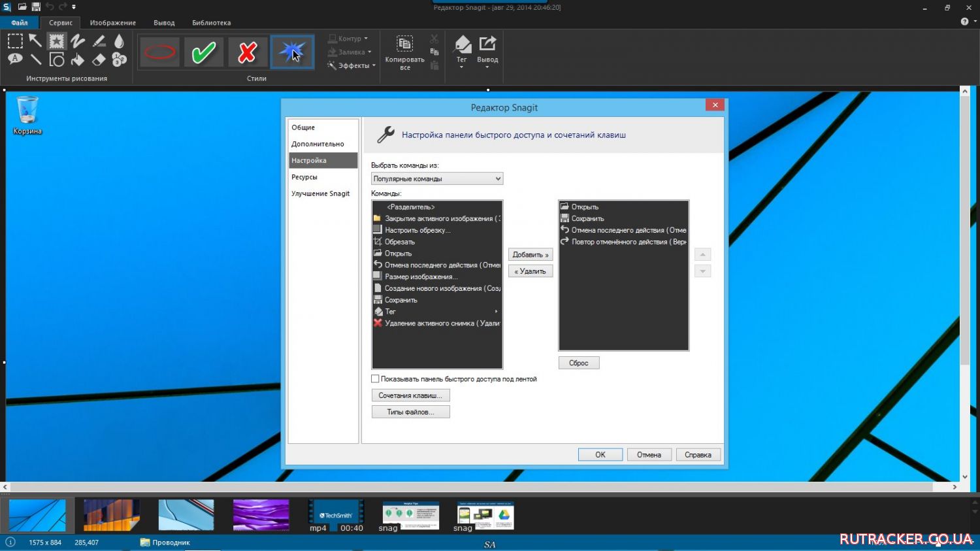This screenshot has width=980, height=551.
Task: Switch to the Изображение ribbon tab
Action: (113, 22)
